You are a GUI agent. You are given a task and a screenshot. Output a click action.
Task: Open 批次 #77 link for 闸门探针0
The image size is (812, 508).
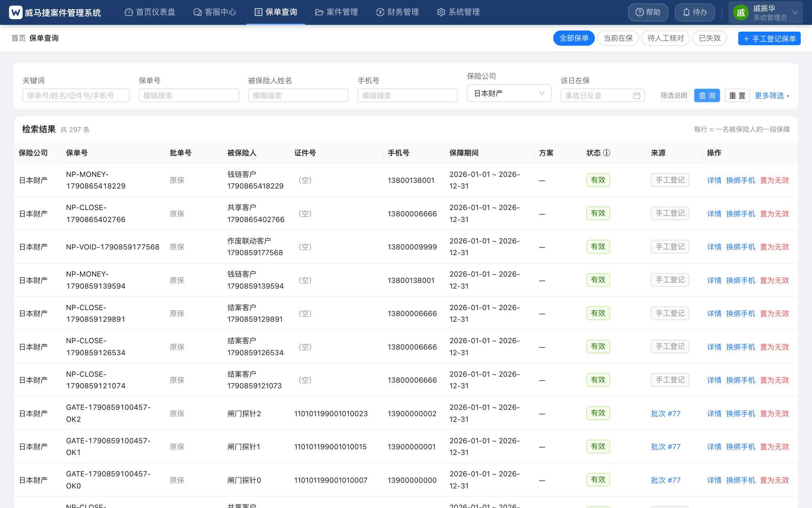[665, 480]
